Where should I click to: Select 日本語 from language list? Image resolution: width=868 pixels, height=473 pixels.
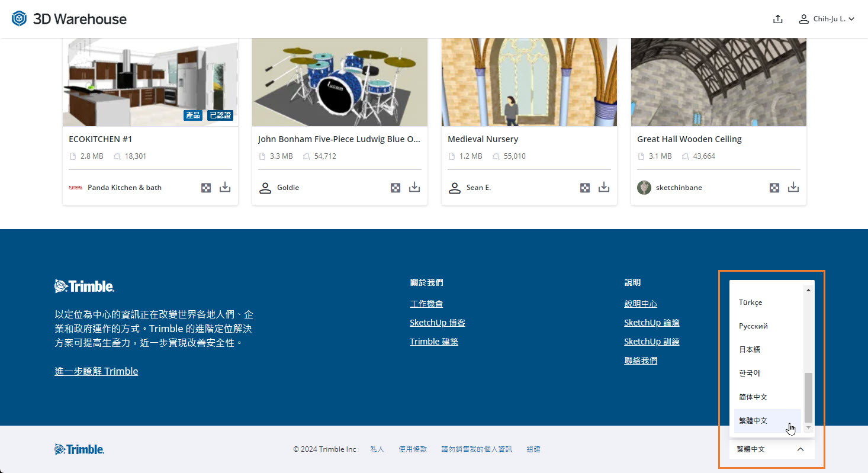tap(767, 350)
